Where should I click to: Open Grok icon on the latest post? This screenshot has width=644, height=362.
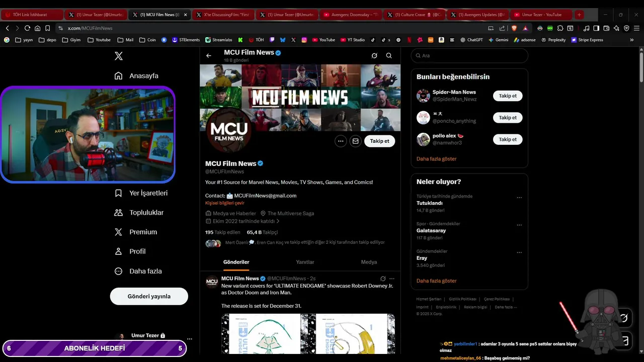tap(383, 279)
